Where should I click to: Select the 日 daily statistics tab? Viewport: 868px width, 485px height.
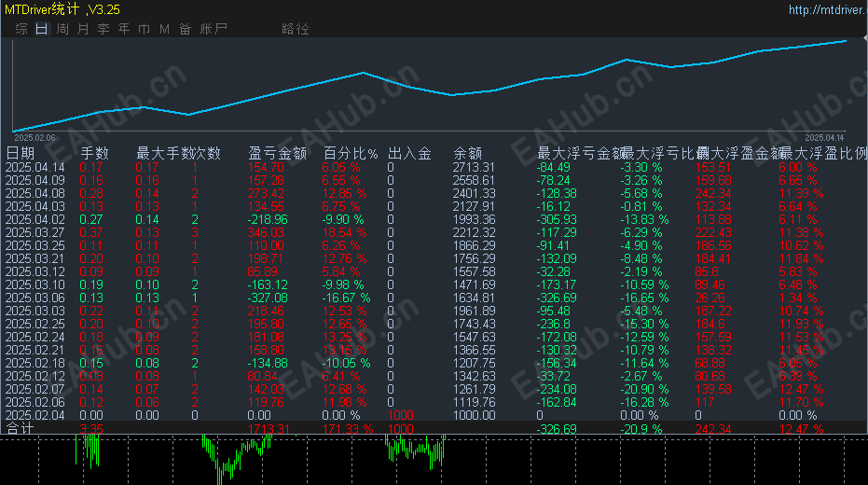[42, 29]
